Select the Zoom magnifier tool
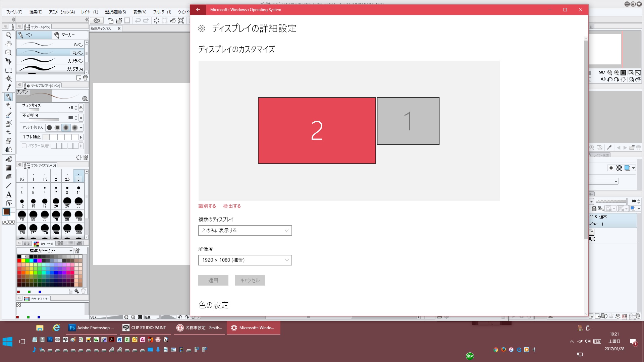The width and height of the screenshot is (644, 362). click(x=9, y=35)
